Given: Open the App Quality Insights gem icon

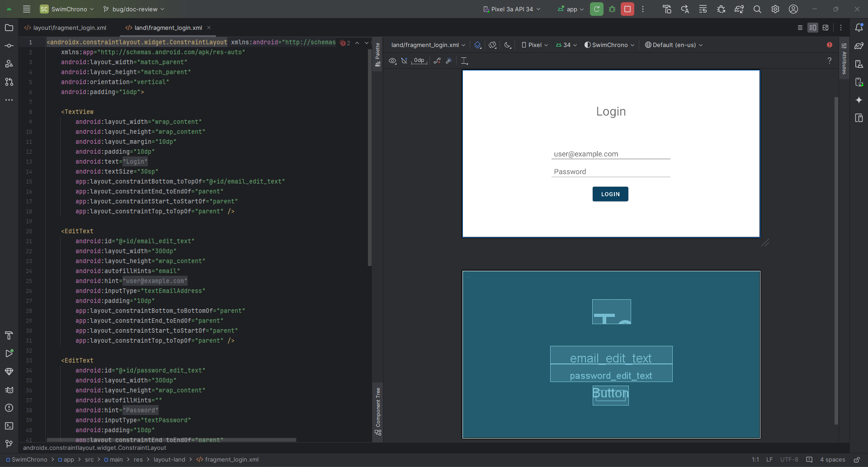Looking at the screenshot, I should click(9, 372).
